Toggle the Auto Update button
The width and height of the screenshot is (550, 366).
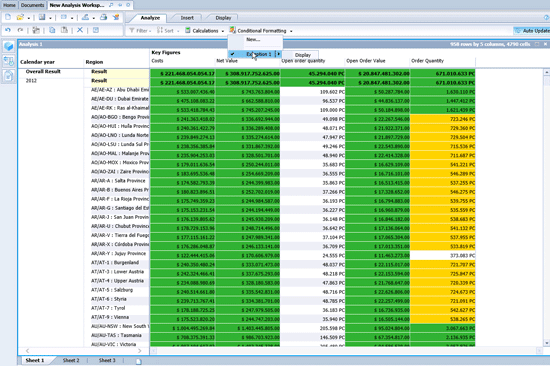coord(532,31)
